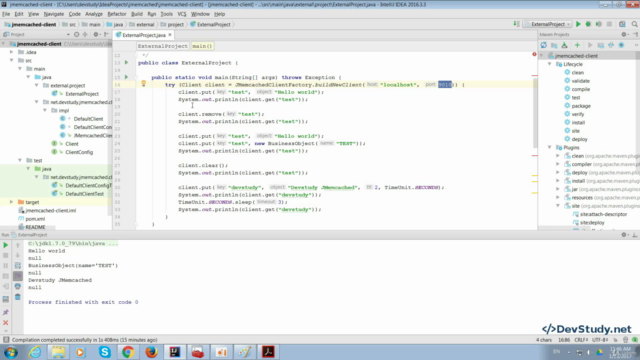Click the intention lightbulb in gutter

pyautogui.click(x=143, y=84)
